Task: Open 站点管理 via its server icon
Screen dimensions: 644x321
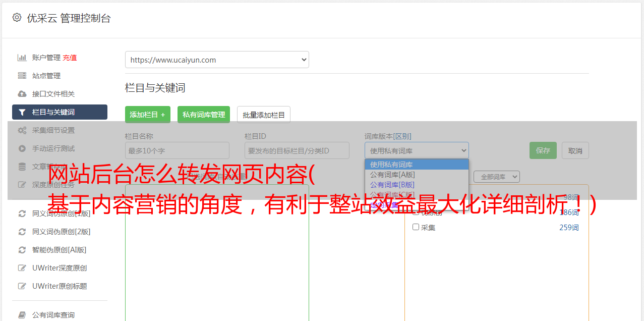Action: point(22,76)
